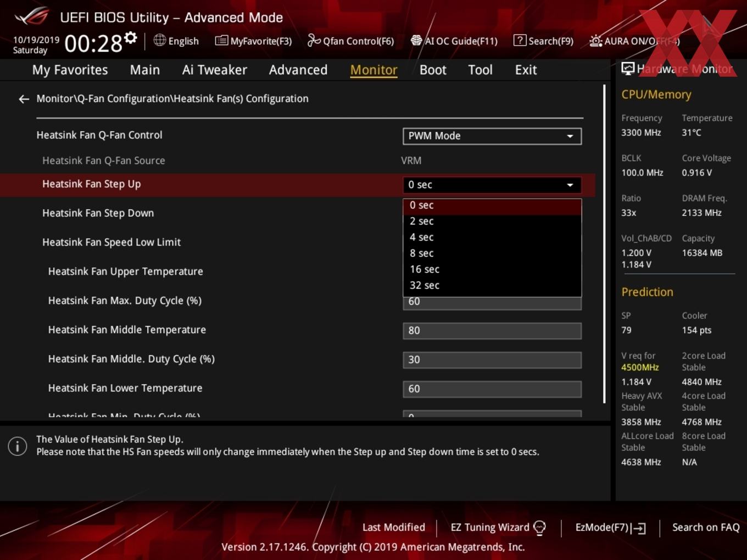The height and width of the screenshot is (560, 747).
Task: Click the EZ Tuning Wizard bulb icon
Action: pos(540,528)
